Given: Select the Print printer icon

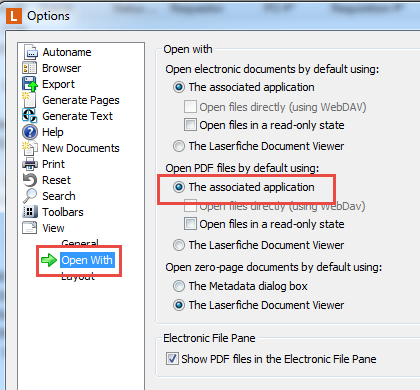Looking at the screenshot, I should [30, 164].
